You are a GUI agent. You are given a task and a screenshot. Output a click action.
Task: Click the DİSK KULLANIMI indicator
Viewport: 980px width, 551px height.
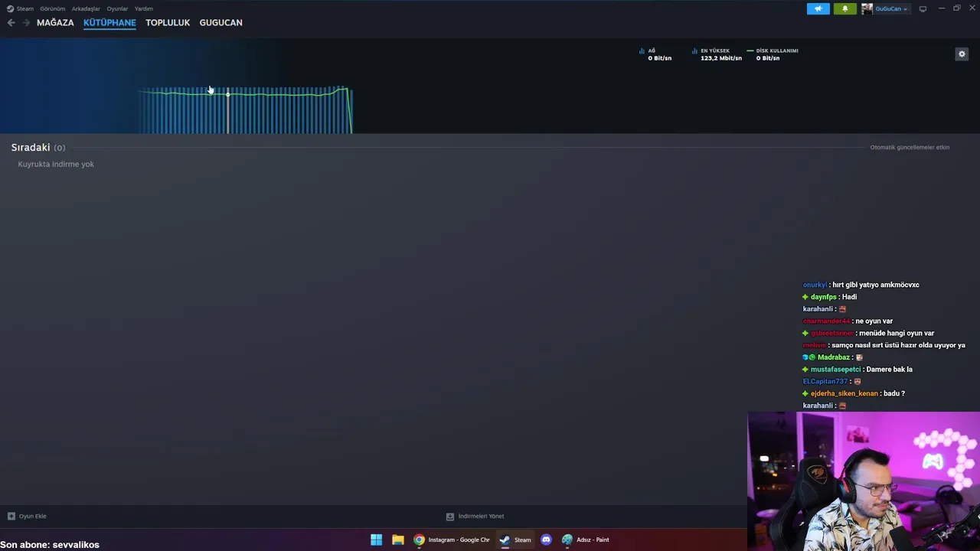click(773, 54)
